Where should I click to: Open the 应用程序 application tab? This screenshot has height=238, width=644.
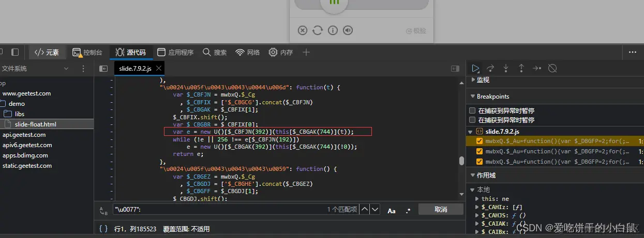175,52
